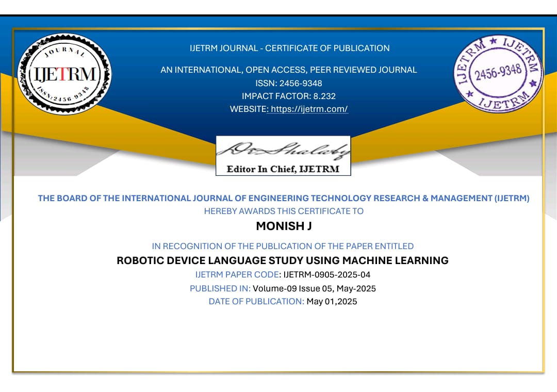Open the https://ijetrm.com/ website link

(309, 109)
